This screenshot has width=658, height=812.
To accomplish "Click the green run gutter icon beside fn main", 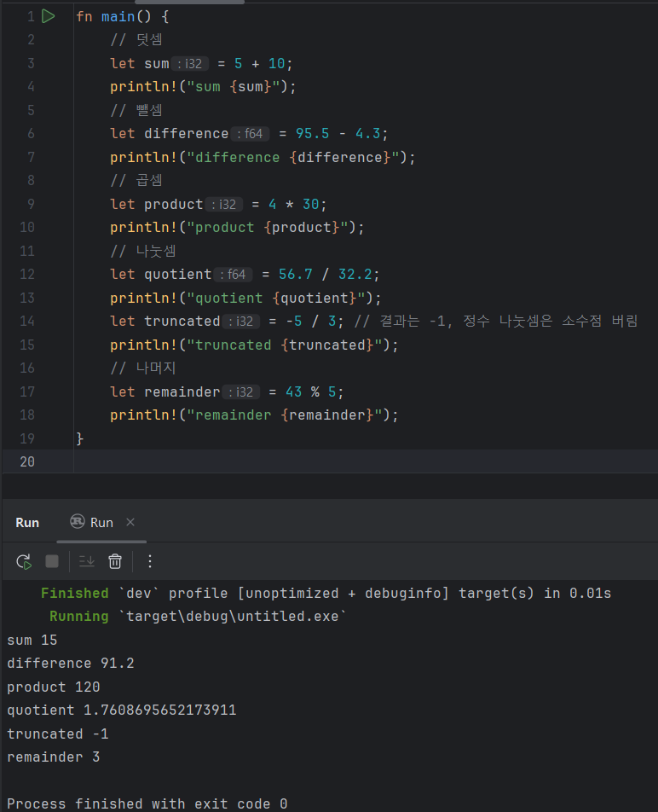I will coord(48,16).
